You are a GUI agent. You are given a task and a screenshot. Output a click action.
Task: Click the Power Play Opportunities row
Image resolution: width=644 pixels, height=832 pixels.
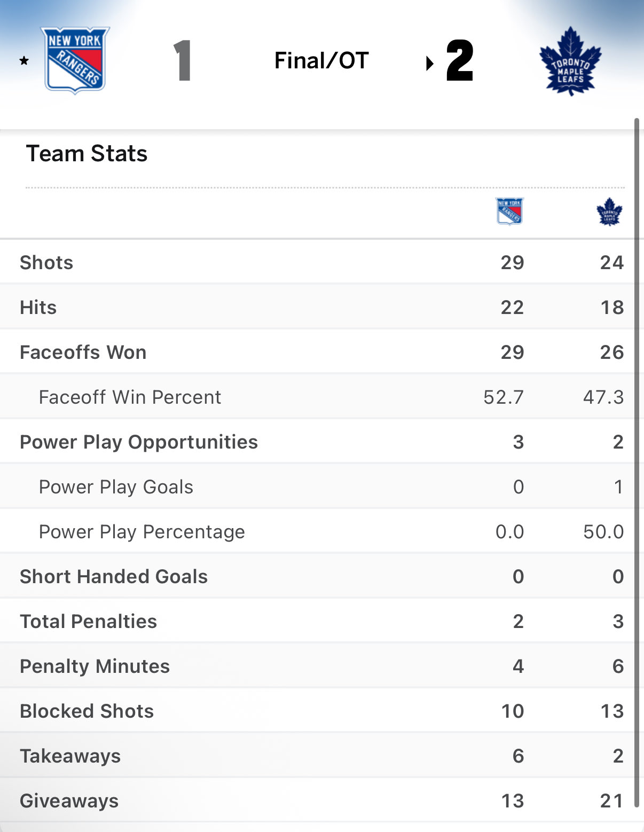click(x=138, y=442)
